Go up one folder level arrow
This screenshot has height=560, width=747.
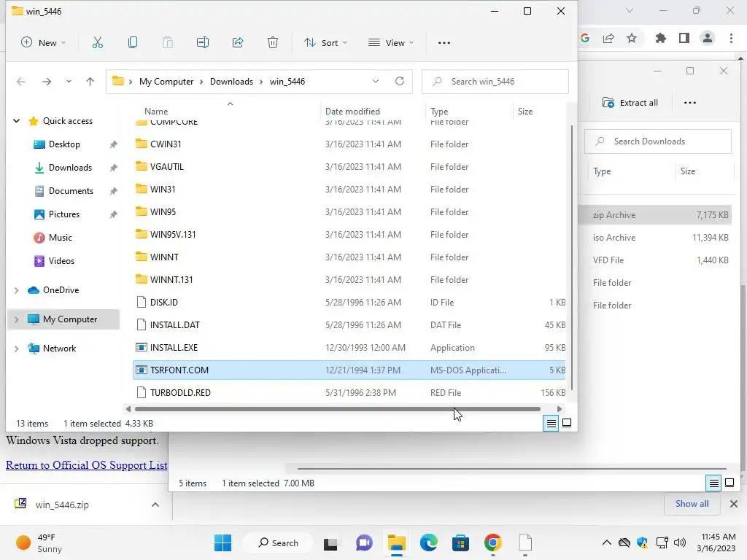coord(90,82)
